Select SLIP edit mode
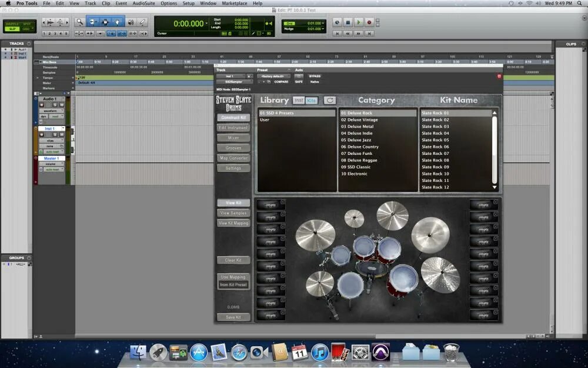 12,29
